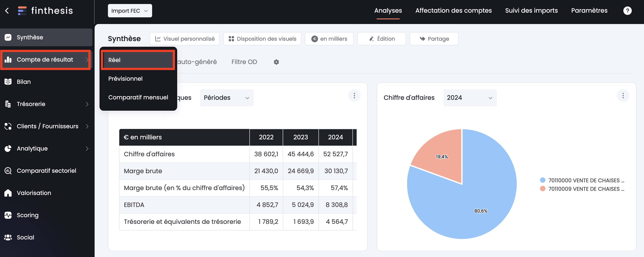The height and width of the screenshot is (257, 644).
Task: Click the Trésorerie coins icon
Action: pos(8,104)
